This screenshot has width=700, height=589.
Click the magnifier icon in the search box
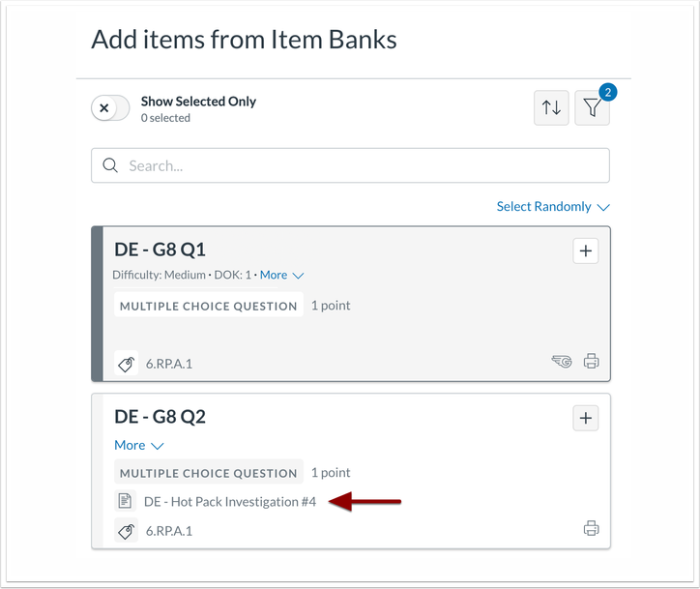[x=110, y=165]
